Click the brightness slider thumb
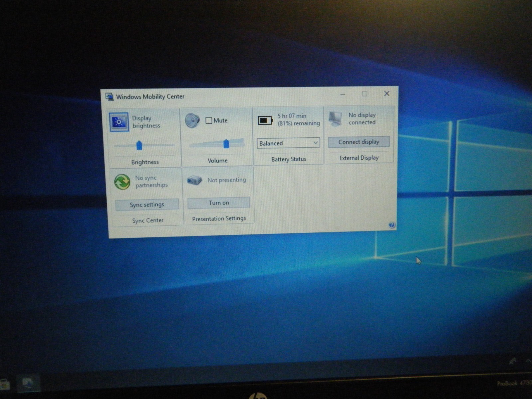Image resolution: width=532 pixels, height=399 pixels. click(139, 145)
